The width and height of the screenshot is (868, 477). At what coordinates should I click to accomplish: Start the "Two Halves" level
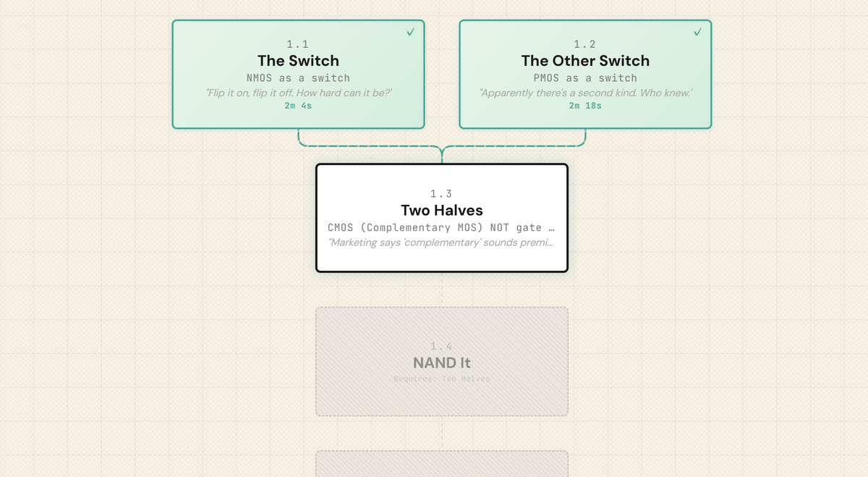click(x=441, y=211)
